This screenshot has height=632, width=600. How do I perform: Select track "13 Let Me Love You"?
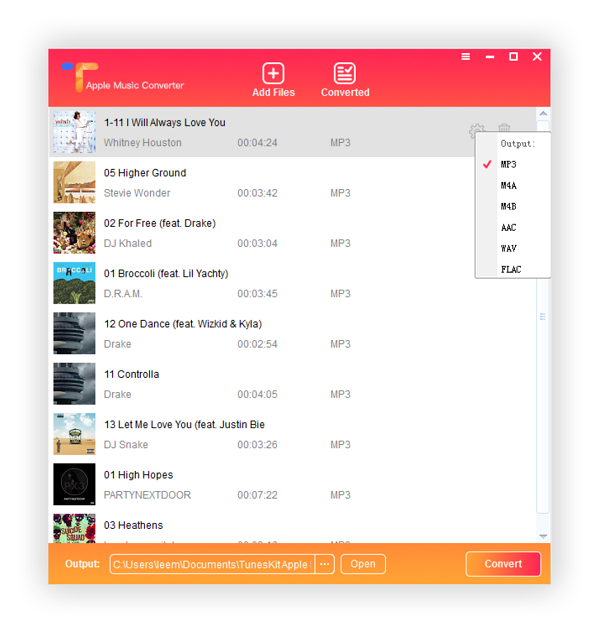[184, 425]
